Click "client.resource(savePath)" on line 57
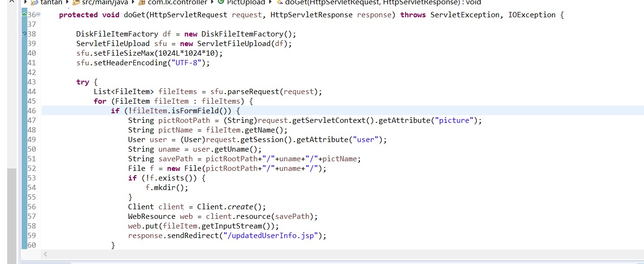The image size is (644, 264). (x=260, y=216)
